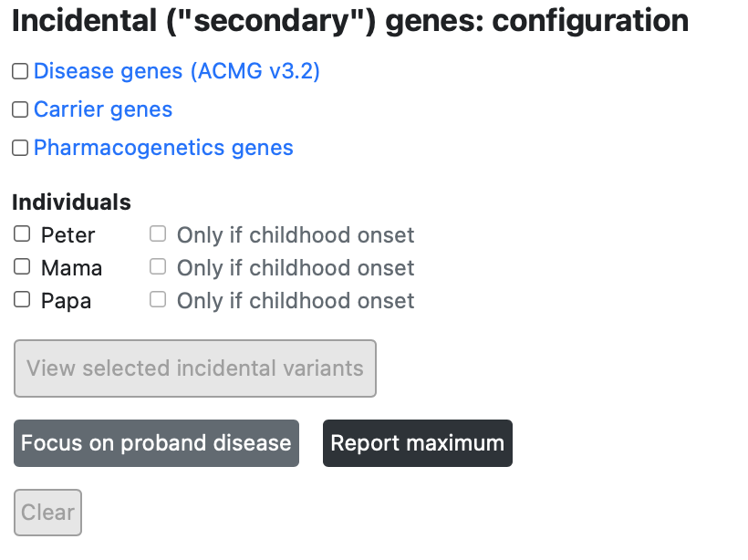Click the Focus on proband disease button

[157, 443]
